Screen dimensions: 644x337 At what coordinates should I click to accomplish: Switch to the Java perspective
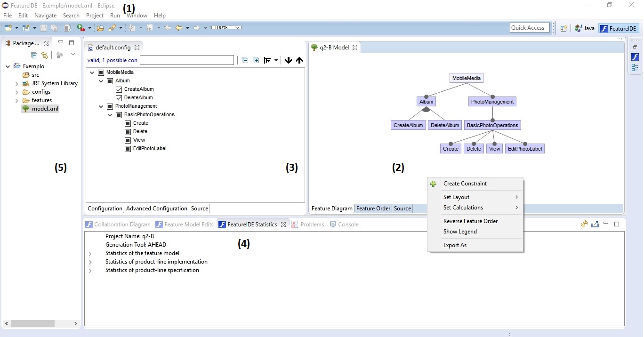(585, 28)
